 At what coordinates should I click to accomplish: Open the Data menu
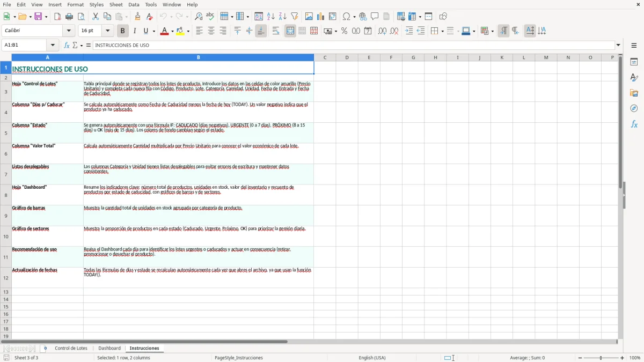pos(134,4)
